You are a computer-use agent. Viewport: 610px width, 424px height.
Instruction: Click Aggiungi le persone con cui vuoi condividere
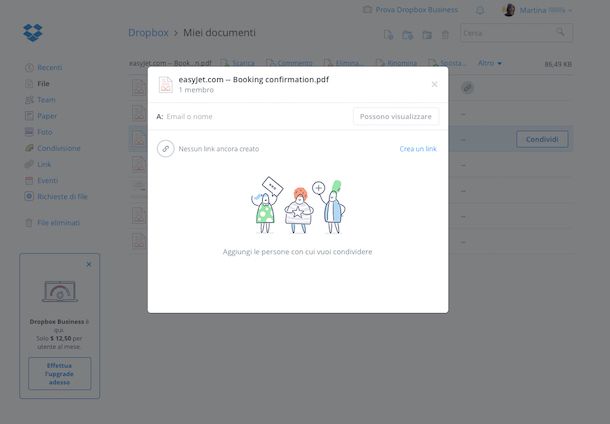(x=298, y=252)
